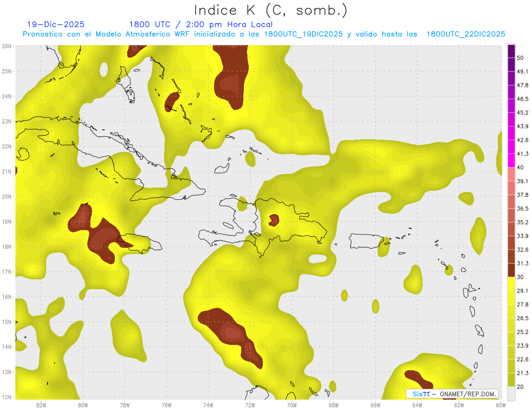Select the 62W longitude label

point(459,405)
